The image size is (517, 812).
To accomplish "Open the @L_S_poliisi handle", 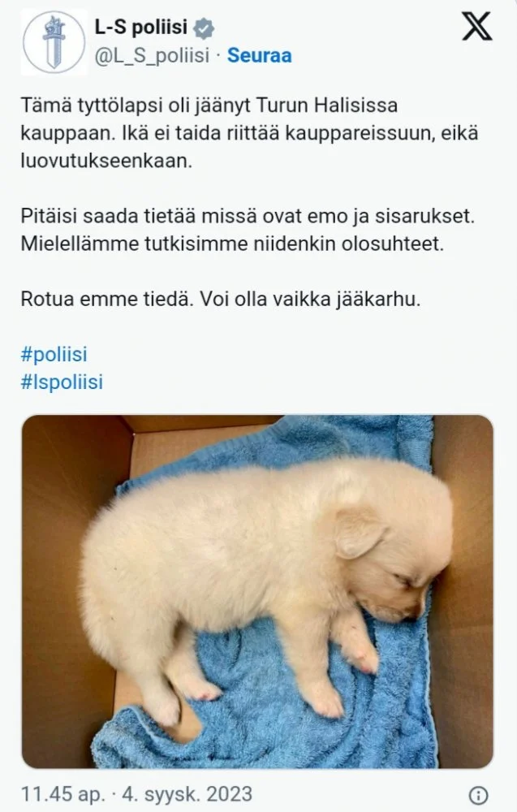I will coord(152,56).
